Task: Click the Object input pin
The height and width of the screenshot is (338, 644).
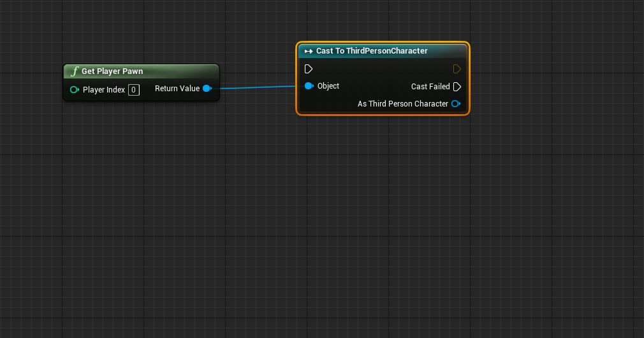Action: [x=309, y=86]
